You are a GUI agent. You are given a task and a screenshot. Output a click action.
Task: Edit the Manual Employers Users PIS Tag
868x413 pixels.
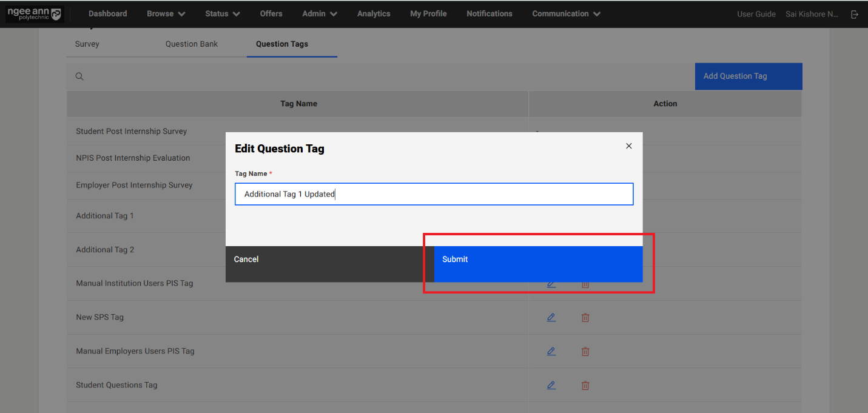coord(551,351)
